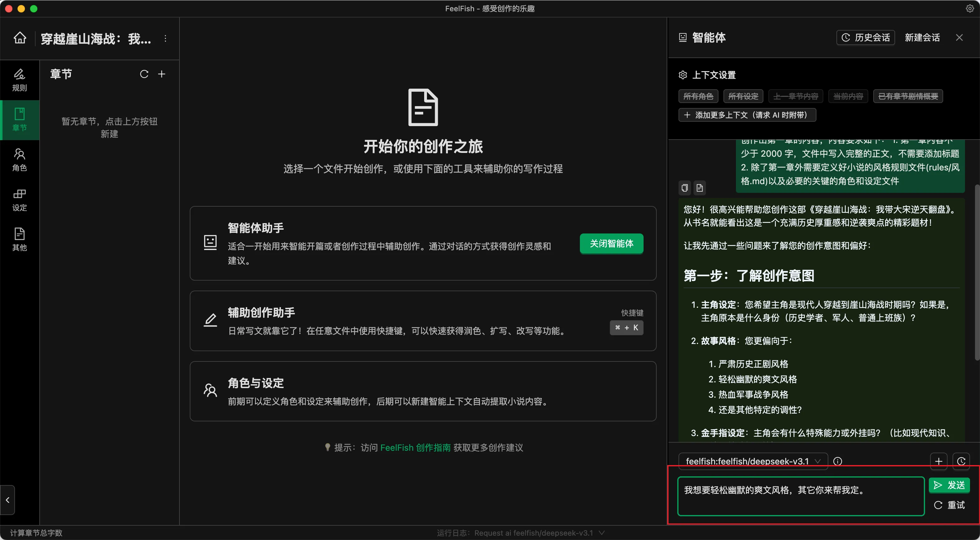
Task: Switch to the 规则 sidebar tab
Action: click(19, 80)
